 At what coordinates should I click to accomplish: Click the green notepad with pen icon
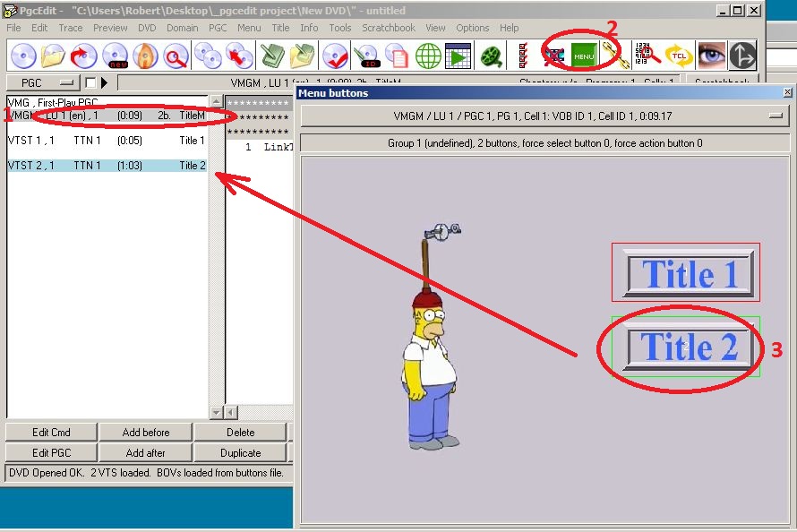[272, 56]
